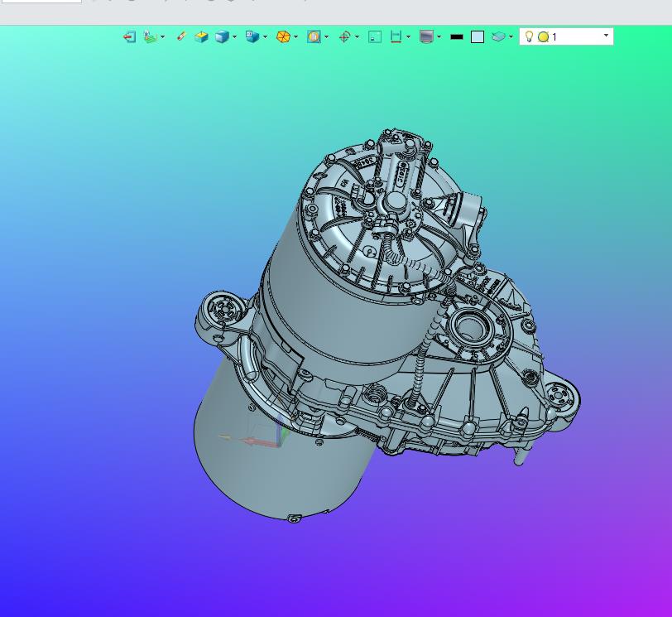Select the datum plane tool icon
Screen dimensions: 672x617
point(151,37)
